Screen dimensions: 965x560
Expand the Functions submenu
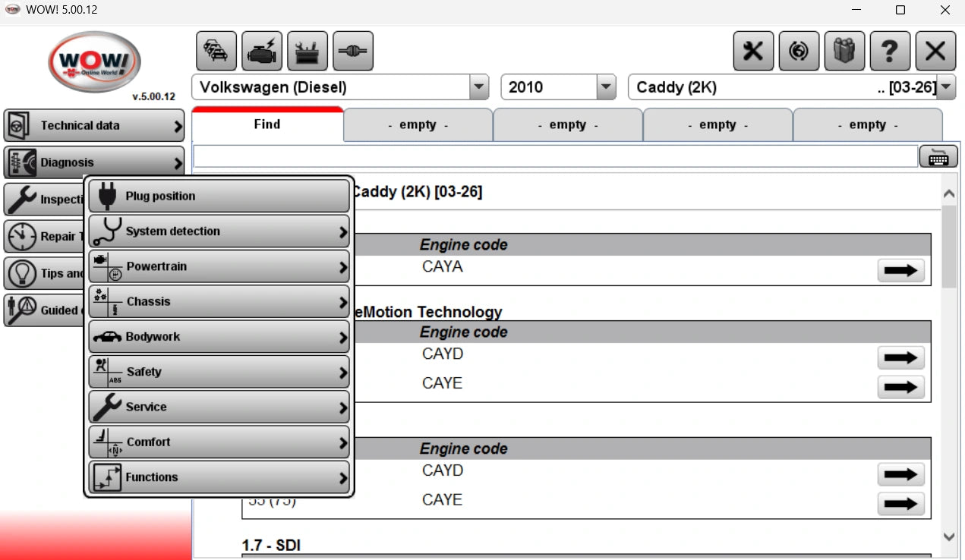(219, 477)
